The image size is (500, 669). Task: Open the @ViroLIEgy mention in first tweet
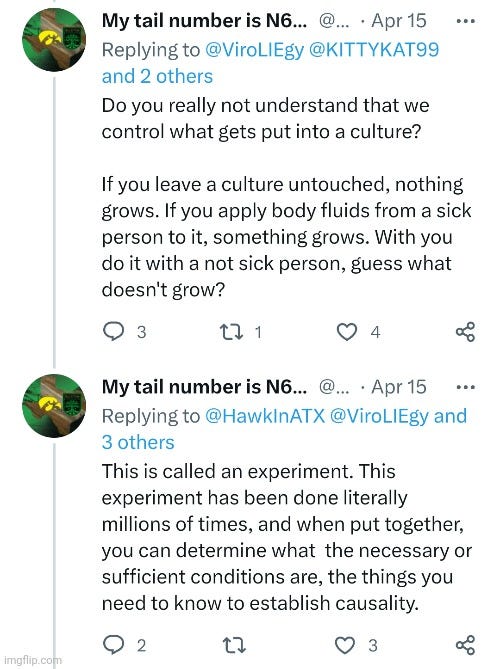(255, 50)
